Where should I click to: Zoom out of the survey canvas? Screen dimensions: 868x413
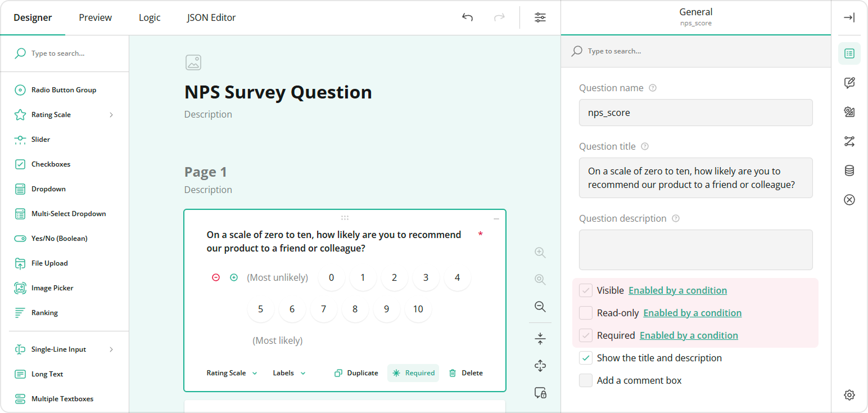coord(540,307)
